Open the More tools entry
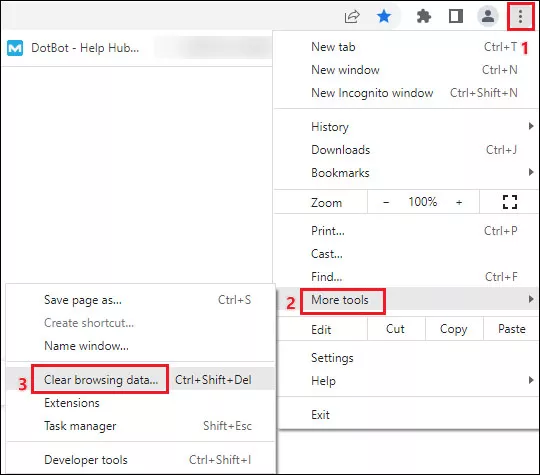This screenshot has height=475, width=540. pyautogui.click(x=406, y=299)
